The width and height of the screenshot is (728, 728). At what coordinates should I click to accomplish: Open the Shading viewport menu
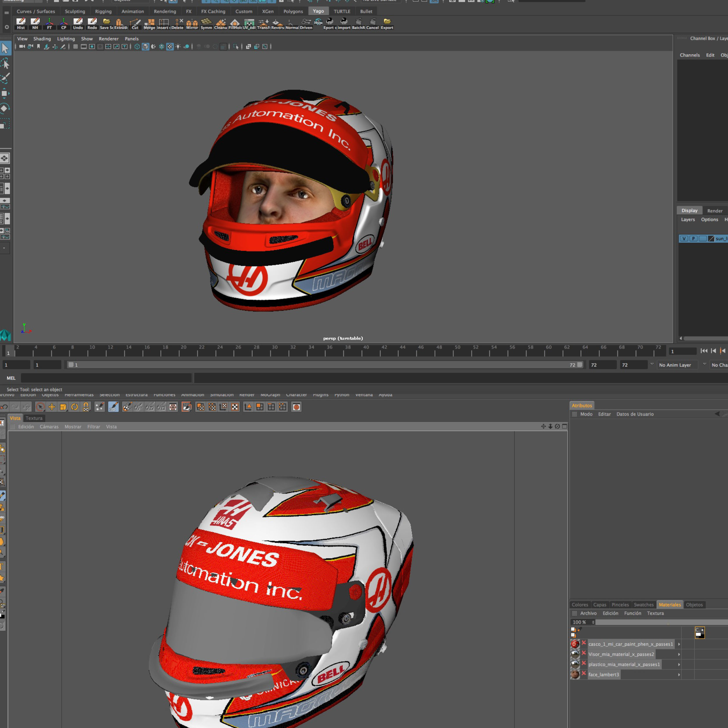[42, 39]
